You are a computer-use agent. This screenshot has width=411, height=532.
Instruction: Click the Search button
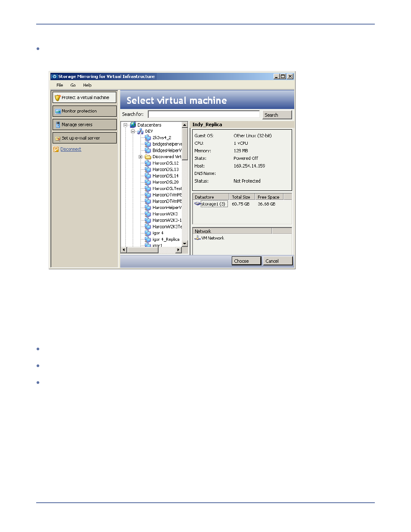[x=277, y=115]
